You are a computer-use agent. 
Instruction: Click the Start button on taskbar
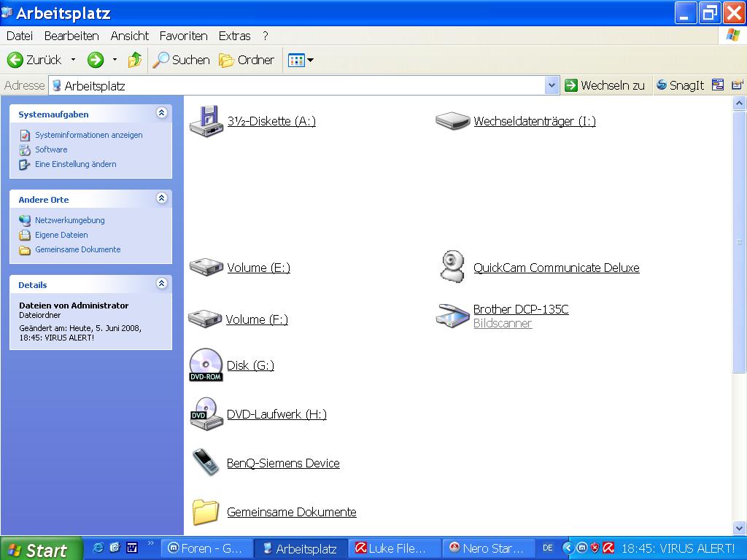pyautogui.click(x=38, y=549)
